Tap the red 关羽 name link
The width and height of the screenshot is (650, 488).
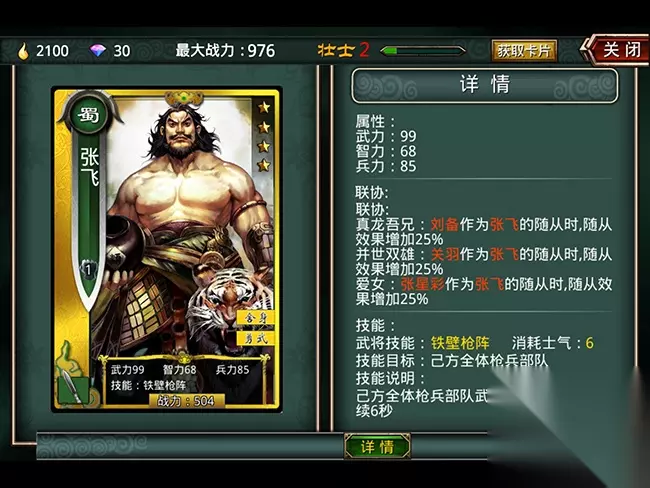(x=445, y=254)
